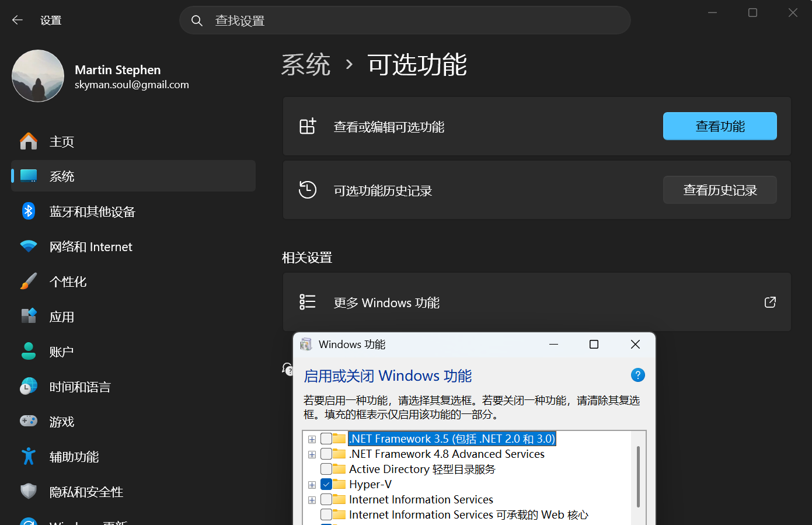Expand the .NET Framework 4.8 Advanced Services node
The height and width of the screenshot is (525, 812).
pyautogui.click(x=312, y=454)
